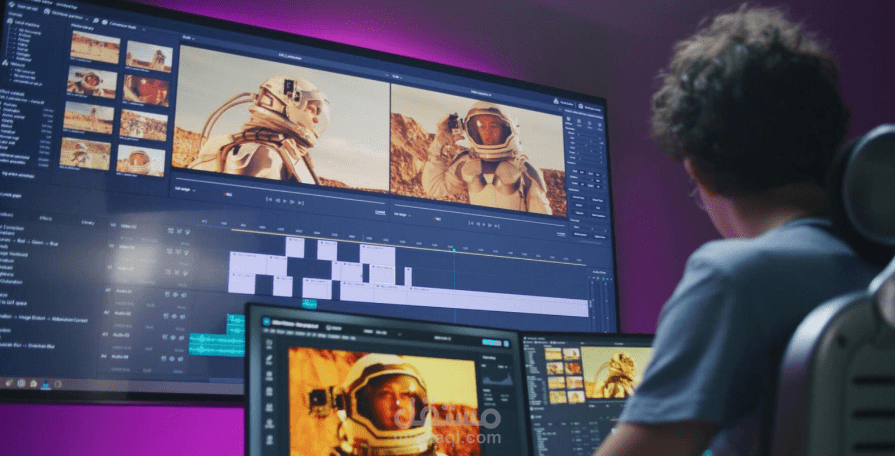The width and height of the screenshot is (895, 456).
Task: Click the Scene Editor icon above right panel
Action: (x=556, y=101)
